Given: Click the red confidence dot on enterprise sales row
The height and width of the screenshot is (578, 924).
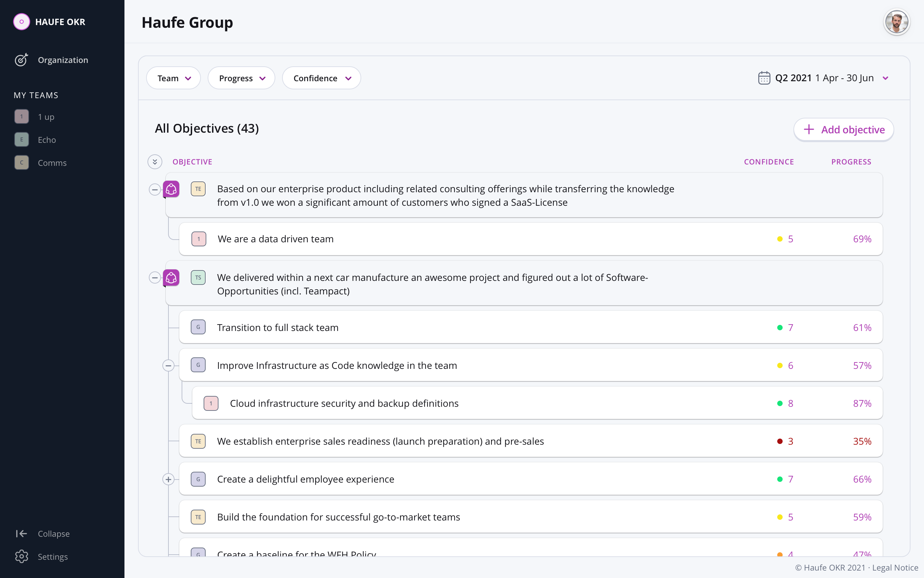Looking at the screenshot, I should pyautogui.click(x=780, y=441).
